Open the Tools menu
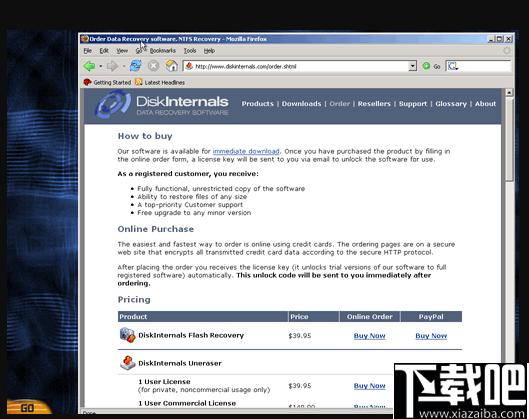The width and height of the screenshot is (529, 419). click(190, 51)
